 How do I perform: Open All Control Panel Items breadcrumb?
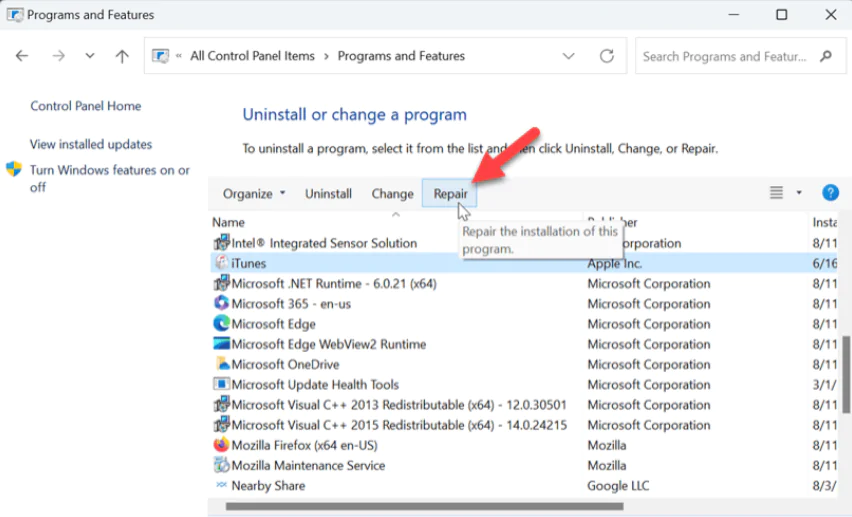(x=252, y=56)
